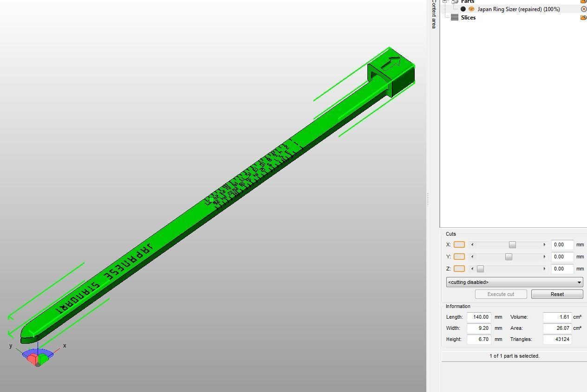Click the folder icon beside Slices
This screenshot has height=392, width=587.
coord(583,18)
